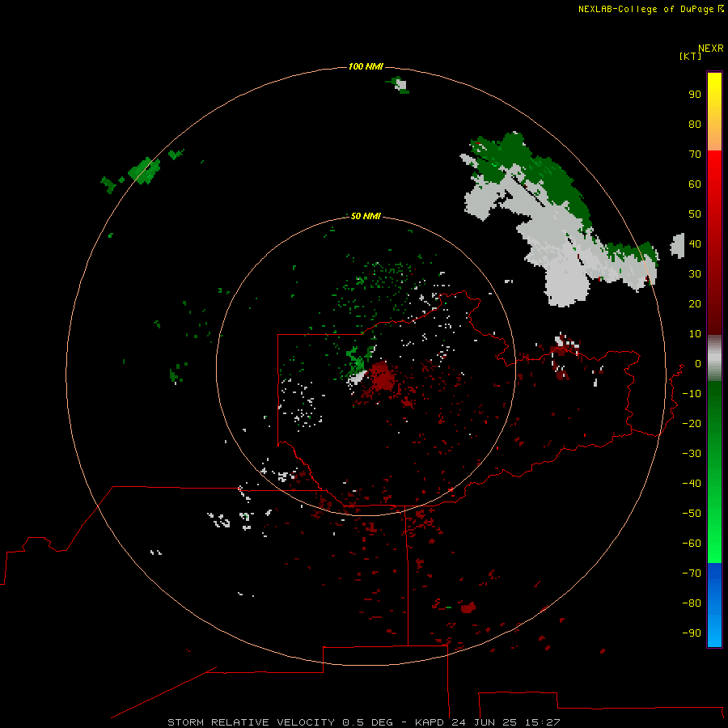This screenshot has width=728, height=728.
Task: Select the 100 NMI range ring label
Action: (366, 66)
